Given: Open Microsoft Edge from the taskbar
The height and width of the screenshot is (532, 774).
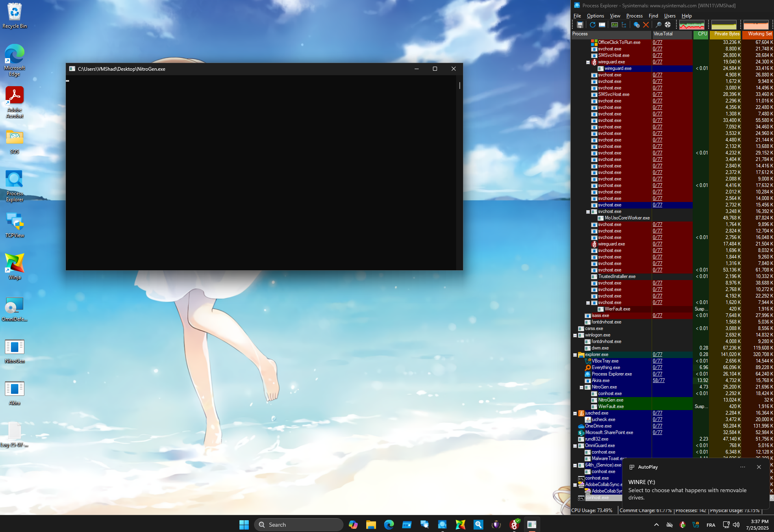Looking at the screenshot, I should pyautogui.click(x=389, y=525).
